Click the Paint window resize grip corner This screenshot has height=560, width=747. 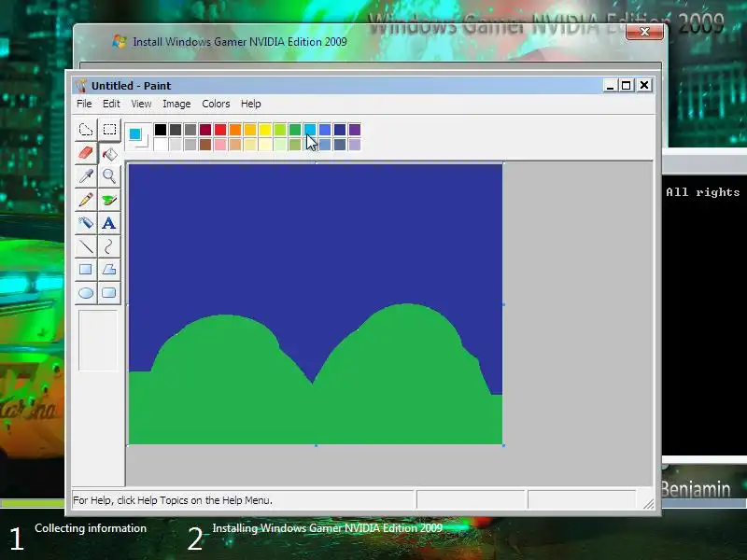648,503
